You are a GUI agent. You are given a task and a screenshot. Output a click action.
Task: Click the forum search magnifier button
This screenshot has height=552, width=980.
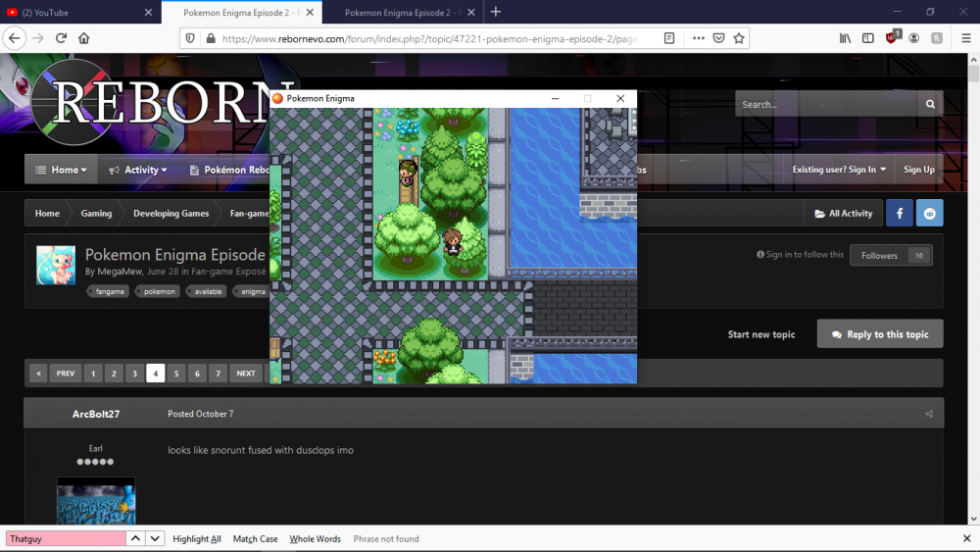pyautogui.click(x=929, y=104)
